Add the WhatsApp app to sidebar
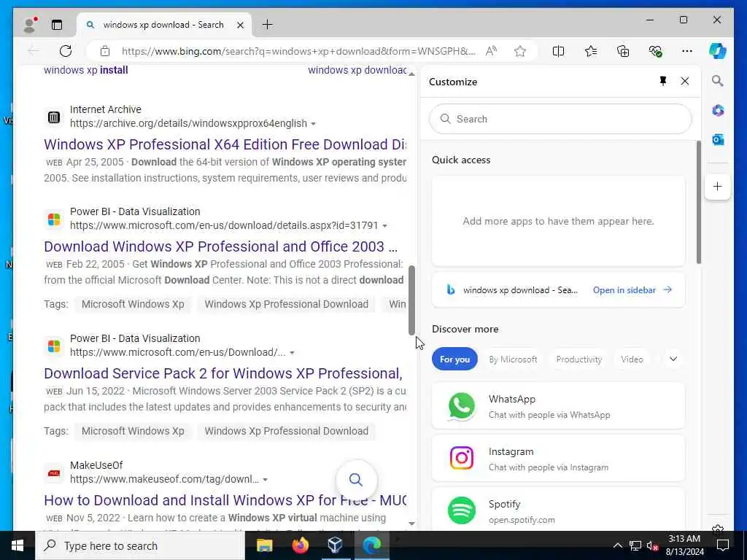The image size is (747, 560). (x=558, y=406)
